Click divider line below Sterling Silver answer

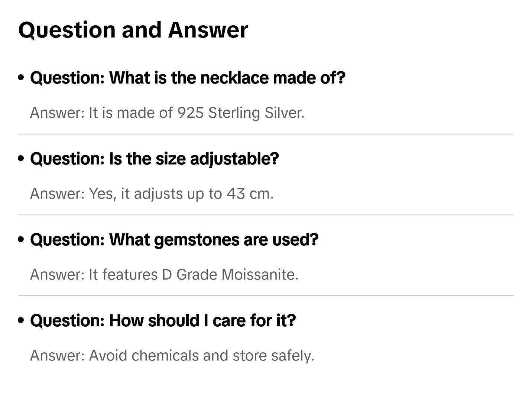(266, 134)
